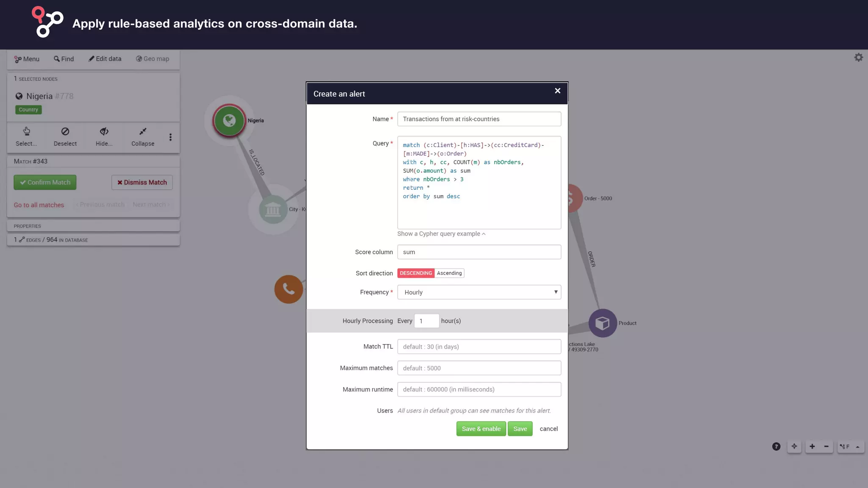The image size is (868, 488).
Task: Click the Hide nodes eye icon
Action: tap(104, 132)
